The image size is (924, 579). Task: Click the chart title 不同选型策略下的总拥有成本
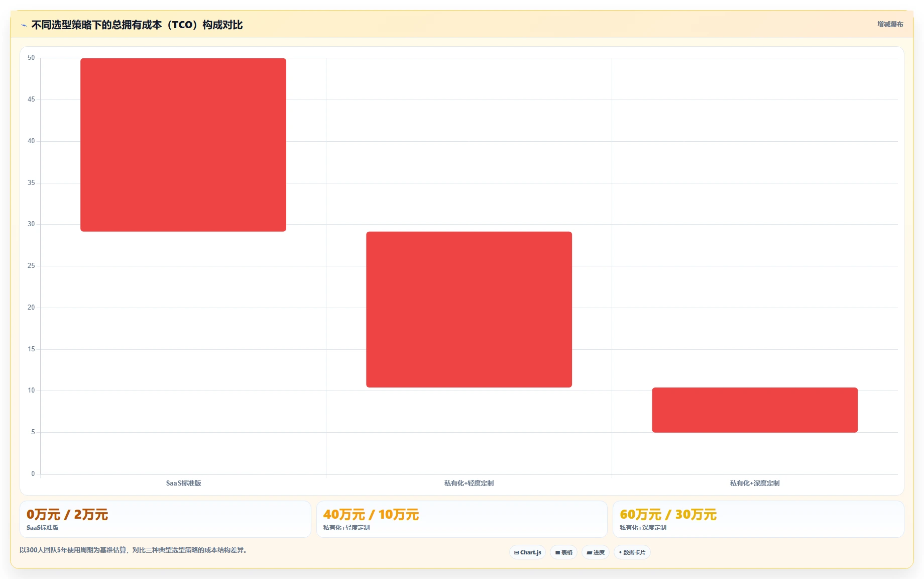click(x=137, y=25)
